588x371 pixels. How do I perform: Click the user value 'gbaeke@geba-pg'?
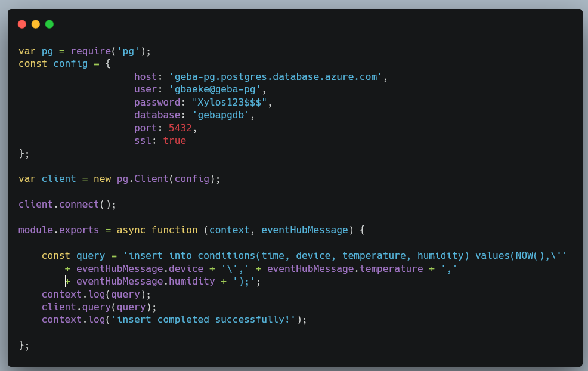click(x=215, y=89)
